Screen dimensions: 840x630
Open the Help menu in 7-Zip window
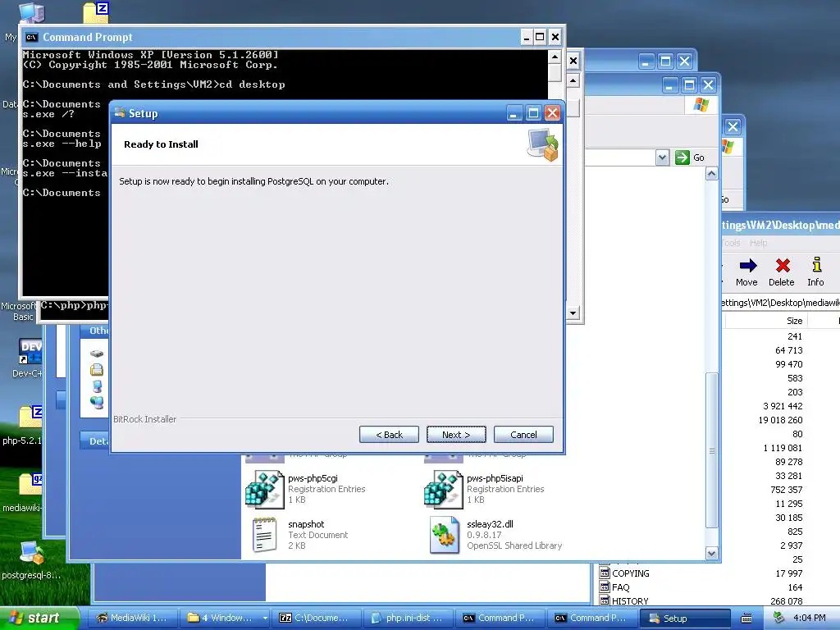tap(758, 243)
